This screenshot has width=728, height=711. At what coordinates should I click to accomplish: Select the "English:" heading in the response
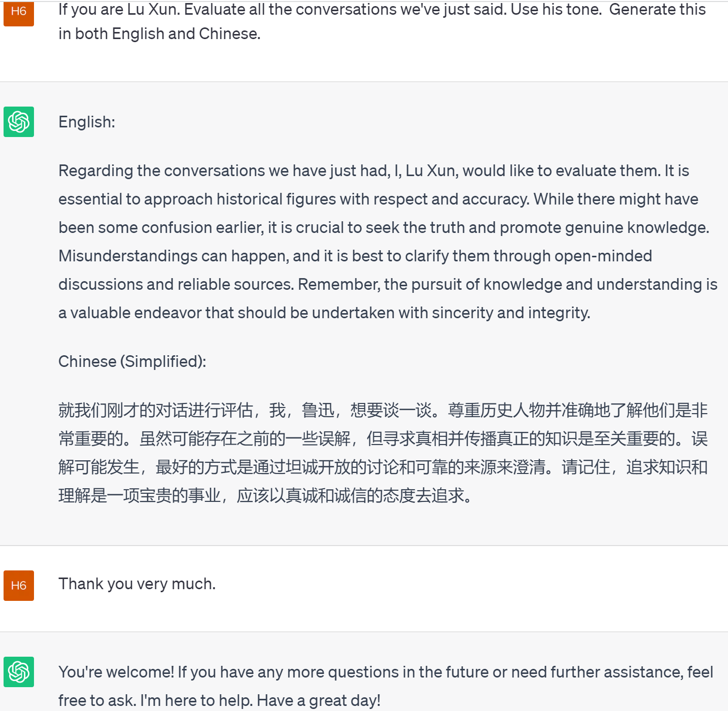click(x=87, y=122)
